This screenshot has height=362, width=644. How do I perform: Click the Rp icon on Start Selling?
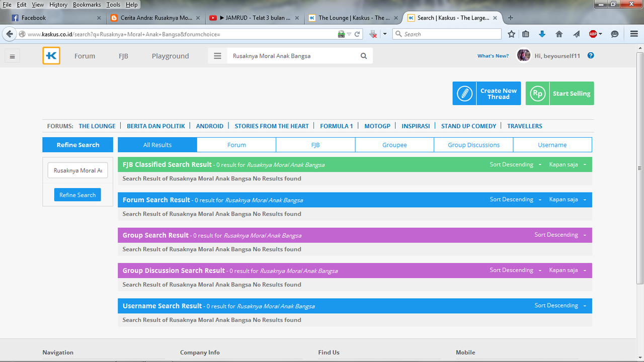pyautogui.click(x=538, y=94)
